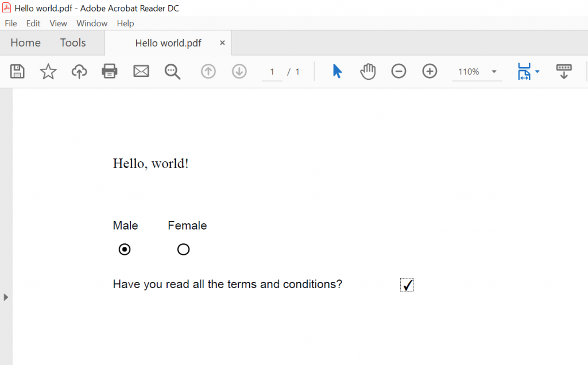Viewport: 588px width, 365px height.
Task: Uncheck the terms and conditions checkbox
Action: pyautogui.click(x=407, y=285)
